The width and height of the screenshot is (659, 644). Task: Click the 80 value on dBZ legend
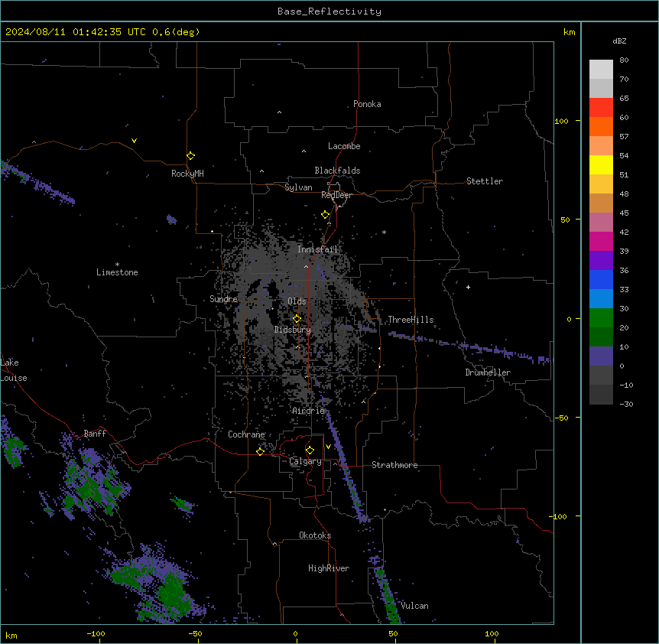[624, 60]
